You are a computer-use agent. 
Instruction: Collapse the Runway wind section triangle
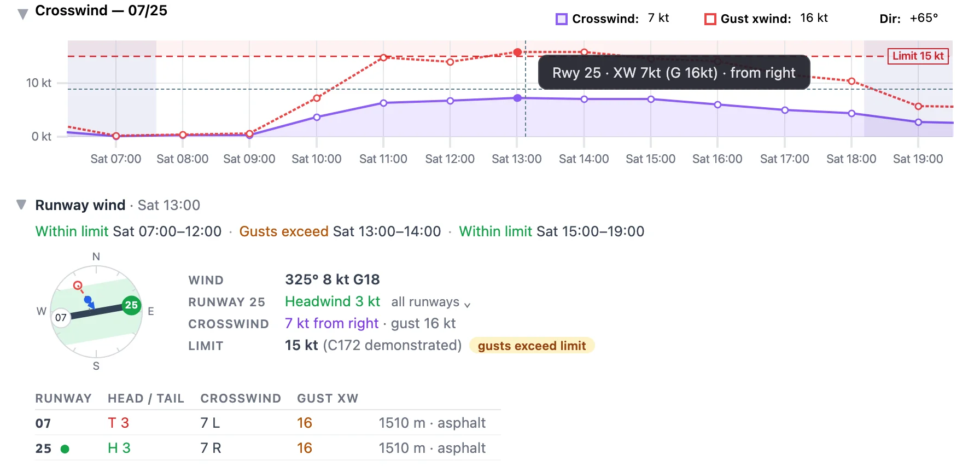tap(21, 205)
